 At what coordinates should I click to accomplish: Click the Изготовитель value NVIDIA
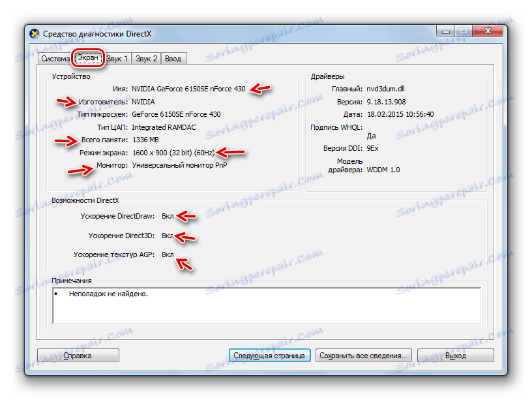tap(143, 102)
